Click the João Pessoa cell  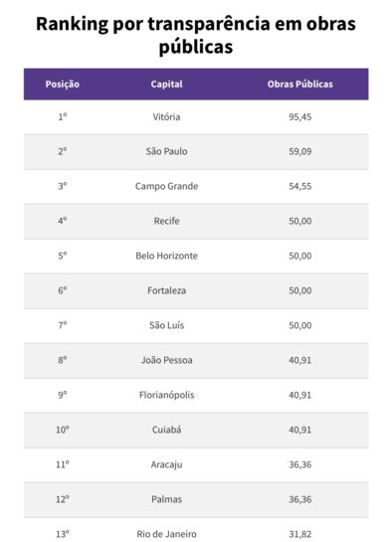pos(166,360)
